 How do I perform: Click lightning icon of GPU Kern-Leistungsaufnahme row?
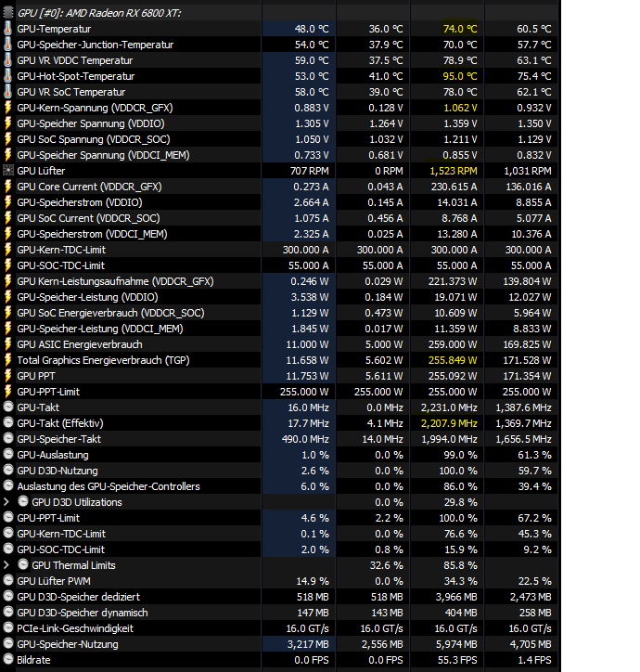7,281
